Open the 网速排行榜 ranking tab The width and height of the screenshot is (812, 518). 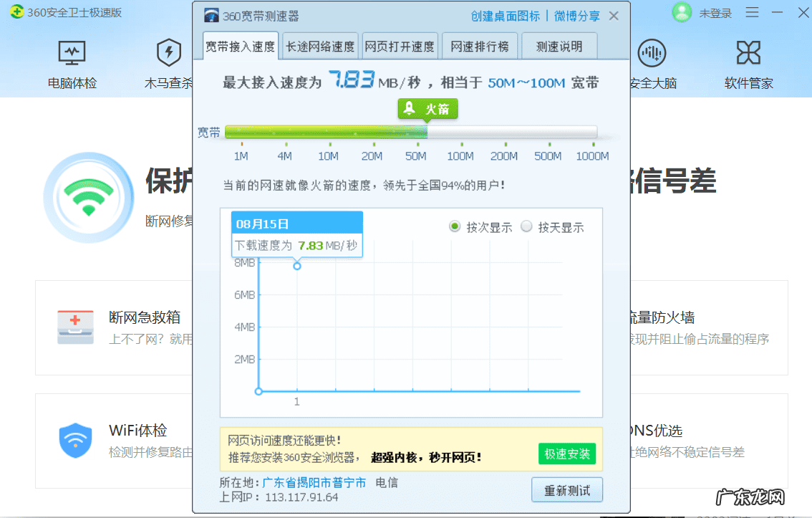click(x=479, y=45)
